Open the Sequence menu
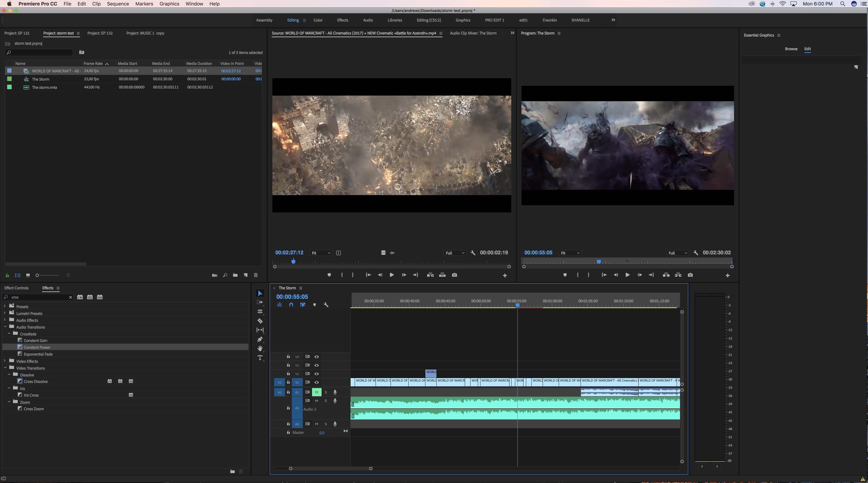The width and height of the screenshot is (868, 483). pos(118,4)
